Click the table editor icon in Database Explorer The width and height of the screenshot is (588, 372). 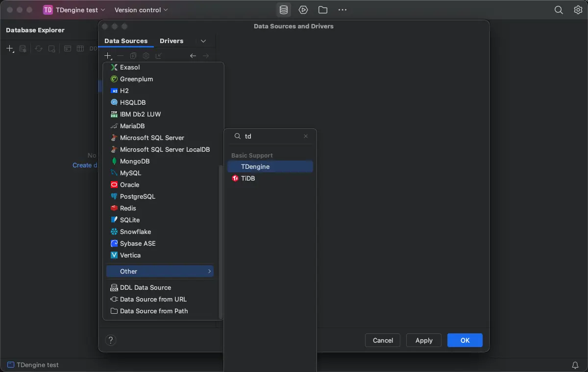pyautogui.click(x=80, y=48)
